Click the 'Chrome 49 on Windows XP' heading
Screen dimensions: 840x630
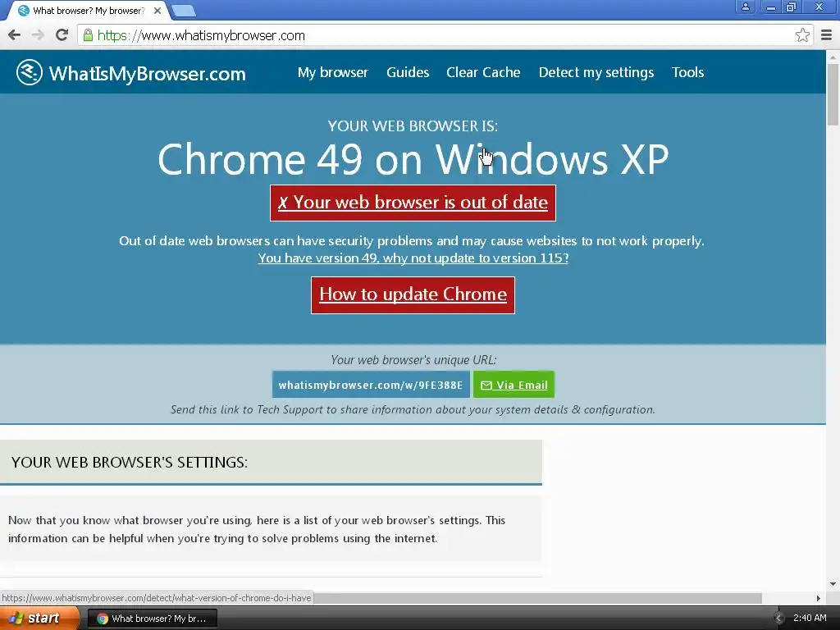point(413,159)
